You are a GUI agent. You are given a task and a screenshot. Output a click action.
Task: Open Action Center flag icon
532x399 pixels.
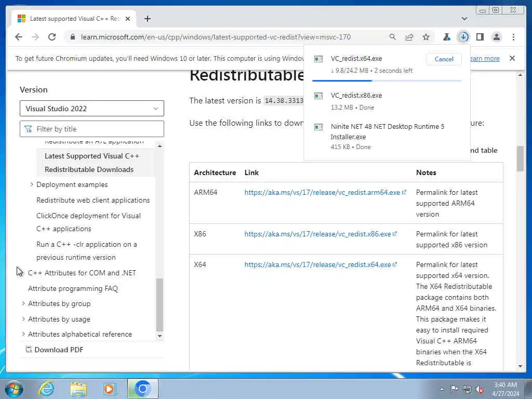coord(454,389)
